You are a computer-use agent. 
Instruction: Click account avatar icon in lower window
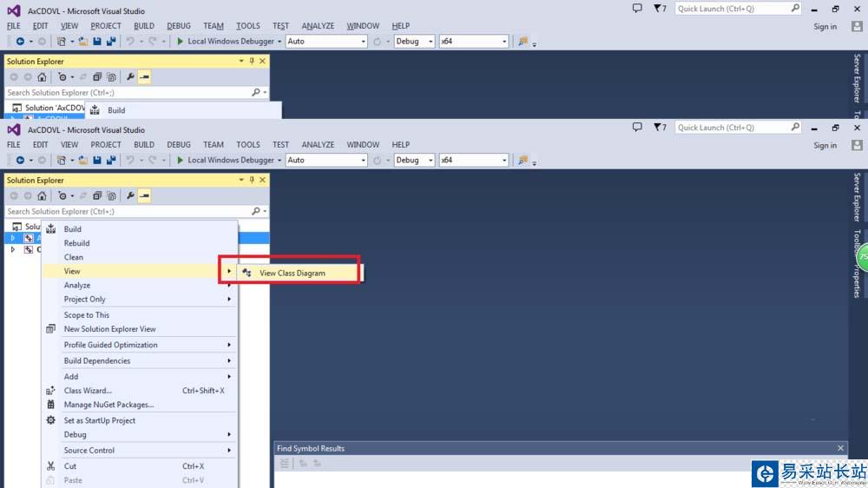pyautogui.click(x=857, y=145)
